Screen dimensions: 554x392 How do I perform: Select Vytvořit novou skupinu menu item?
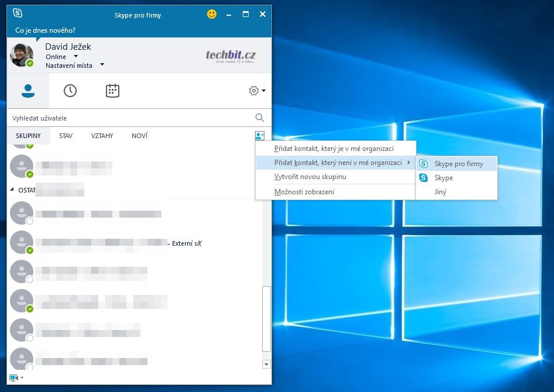pos(310,177)
